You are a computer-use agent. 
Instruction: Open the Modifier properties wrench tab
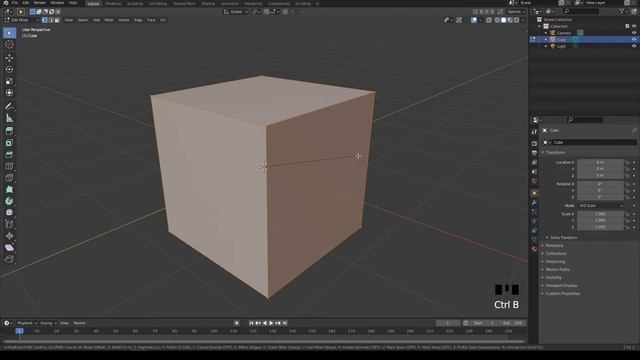(x=534, y=203)
